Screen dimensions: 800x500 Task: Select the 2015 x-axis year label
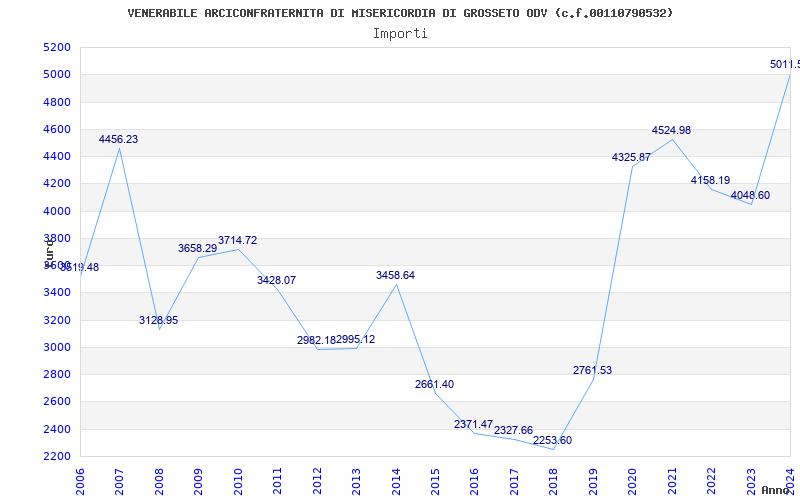point(435,482)
